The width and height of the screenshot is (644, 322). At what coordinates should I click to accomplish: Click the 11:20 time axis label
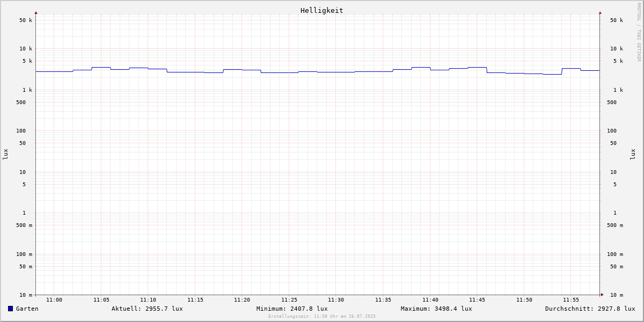(x=242, y=300)
